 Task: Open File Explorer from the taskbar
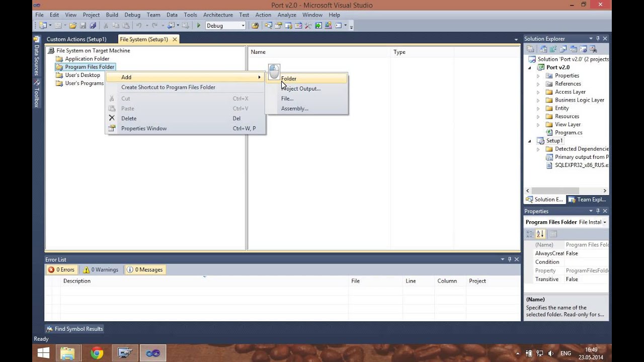tap(67, 353)
